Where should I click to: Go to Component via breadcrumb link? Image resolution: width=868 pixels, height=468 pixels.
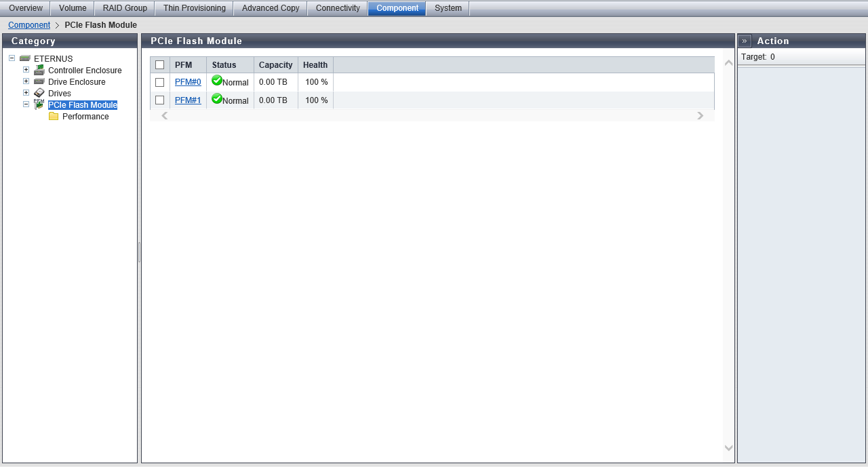29,25
